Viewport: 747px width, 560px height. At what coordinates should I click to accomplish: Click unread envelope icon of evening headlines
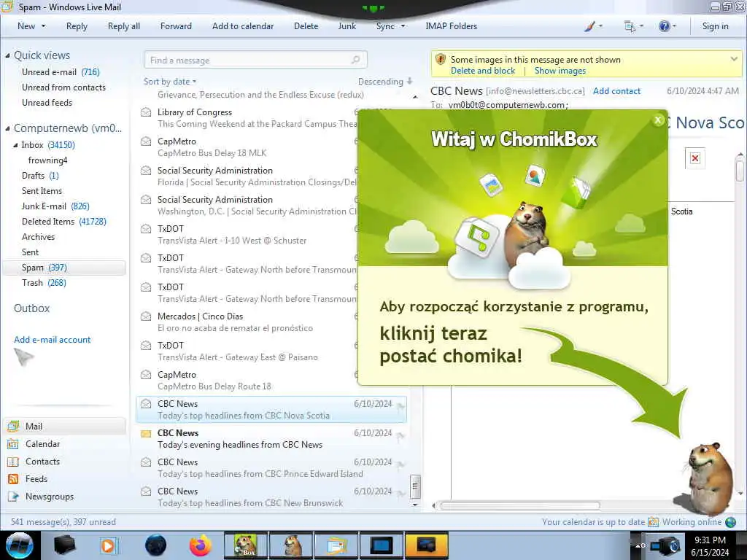pos(146,433)
